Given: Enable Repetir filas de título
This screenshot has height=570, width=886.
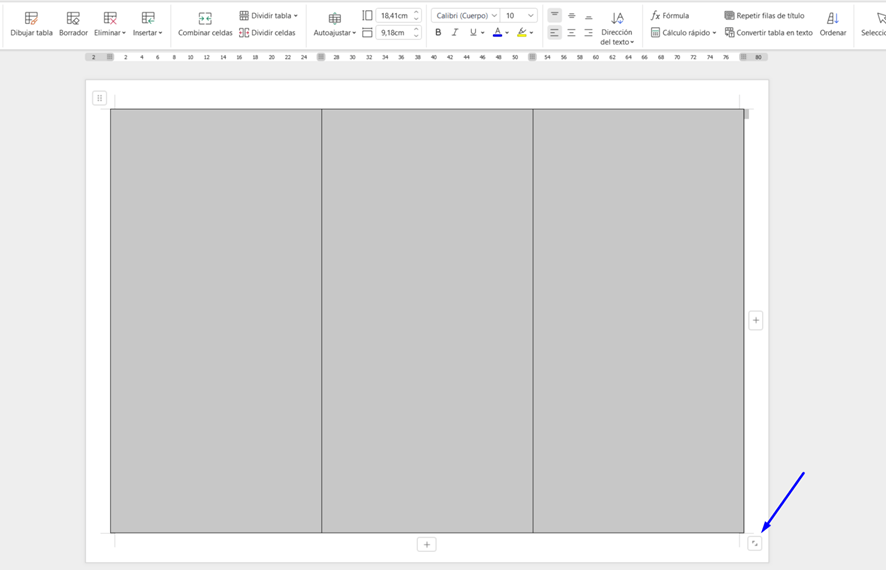Looking at the screenshot, I should [x=764, y=16].
